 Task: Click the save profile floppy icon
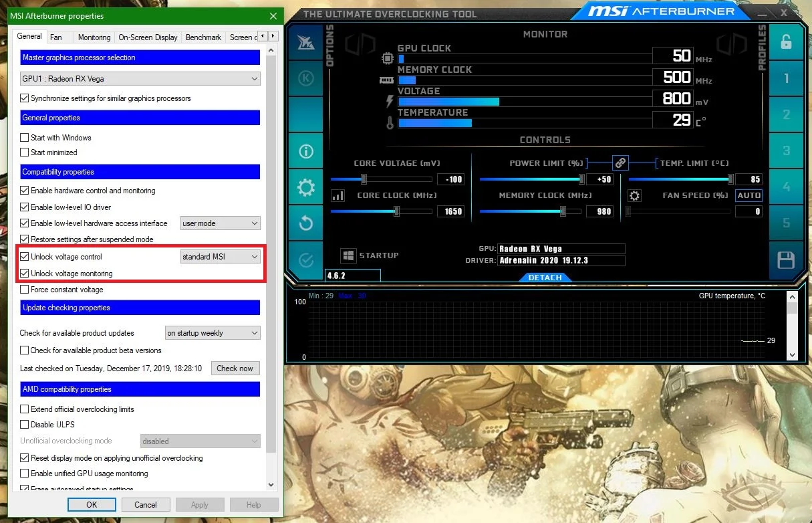(787, 260)
